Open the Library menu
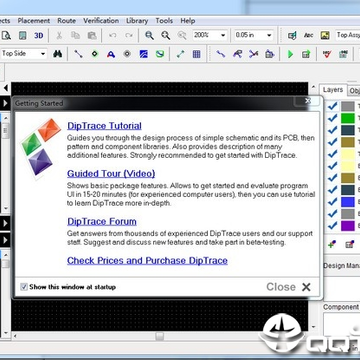Screen dimensions: 360x360 pos(137,21)
